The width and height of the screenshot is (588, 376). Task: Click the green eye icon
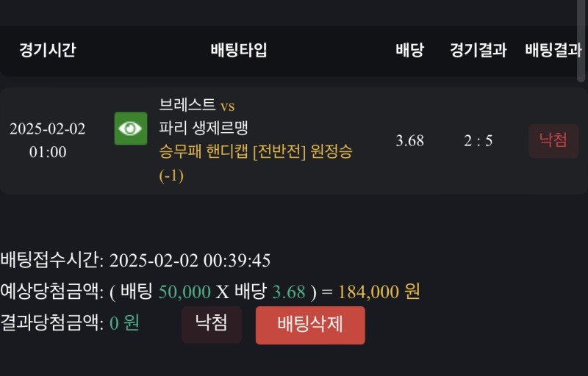click(x=131, y=129)
